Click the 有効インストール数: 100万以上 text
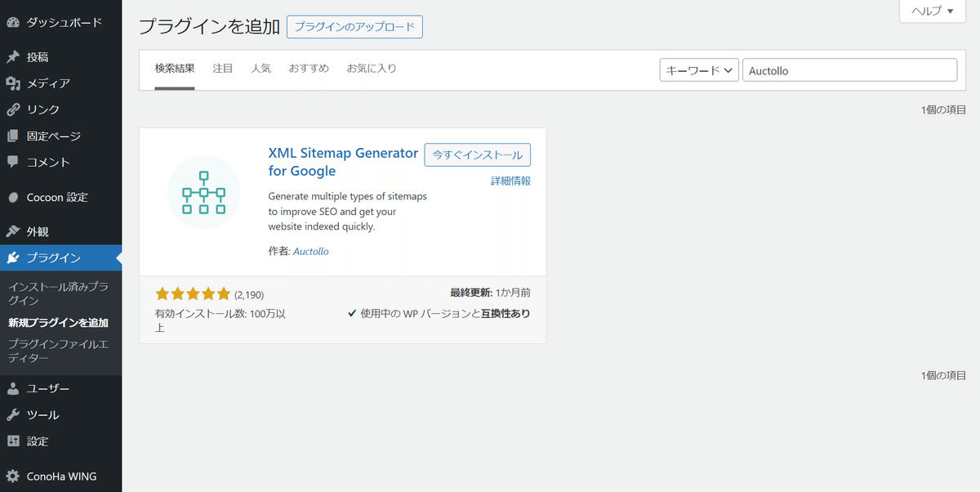The image size is (980, 492). 220,320
